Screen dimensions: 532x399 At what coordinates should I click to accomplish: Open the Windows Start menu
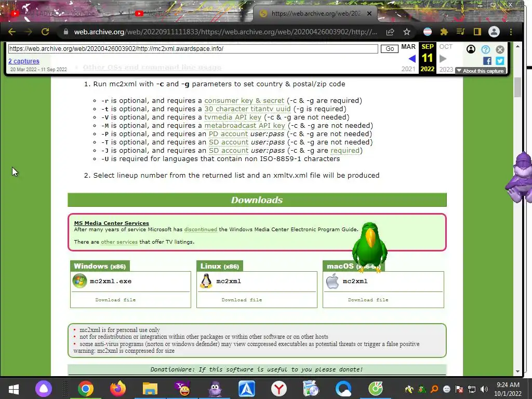tap(14, 389)
